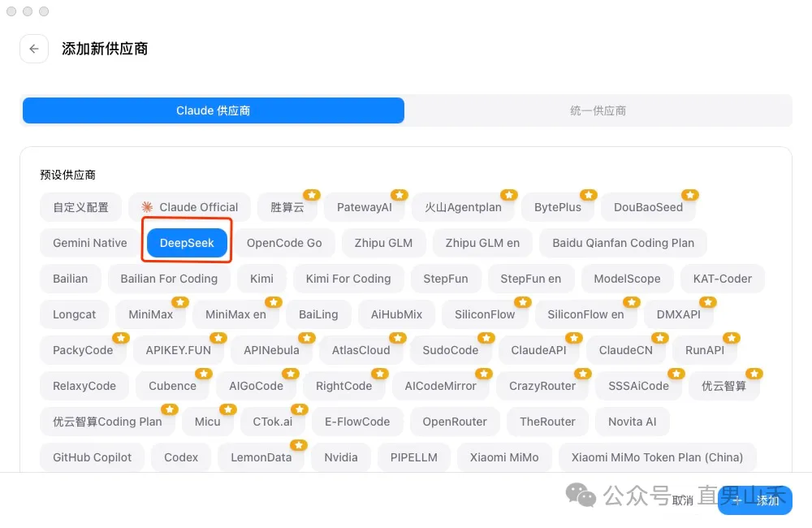Pick the APIKEY.FUN provider

coord(178,350)
